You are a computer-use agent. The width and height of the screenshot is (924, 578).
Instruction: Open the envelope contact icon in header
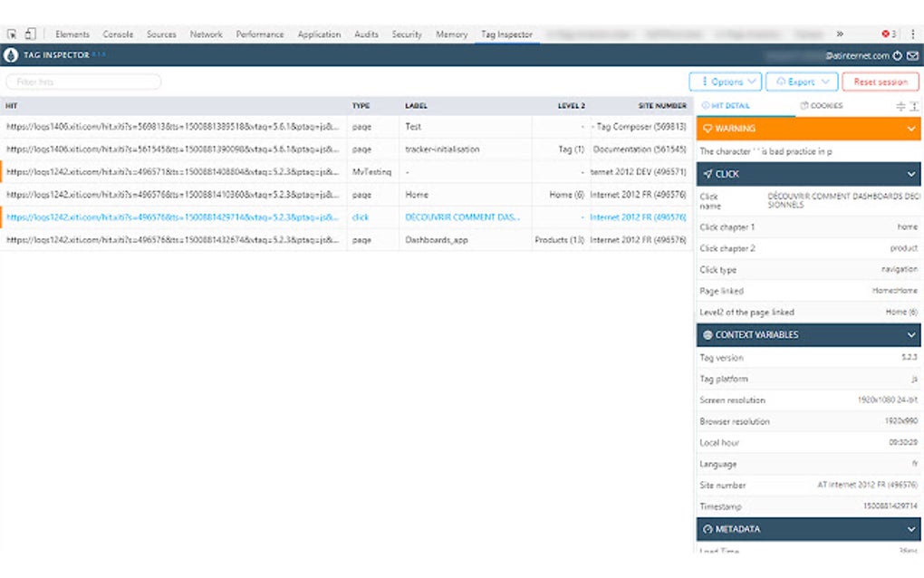click(x=912, y=54)
